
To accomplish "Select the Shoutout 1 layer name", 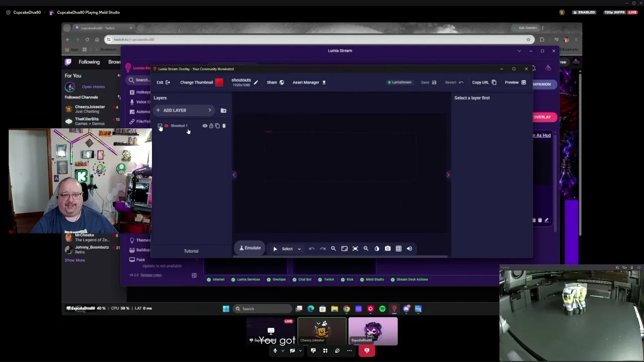I will pos(179,126).
